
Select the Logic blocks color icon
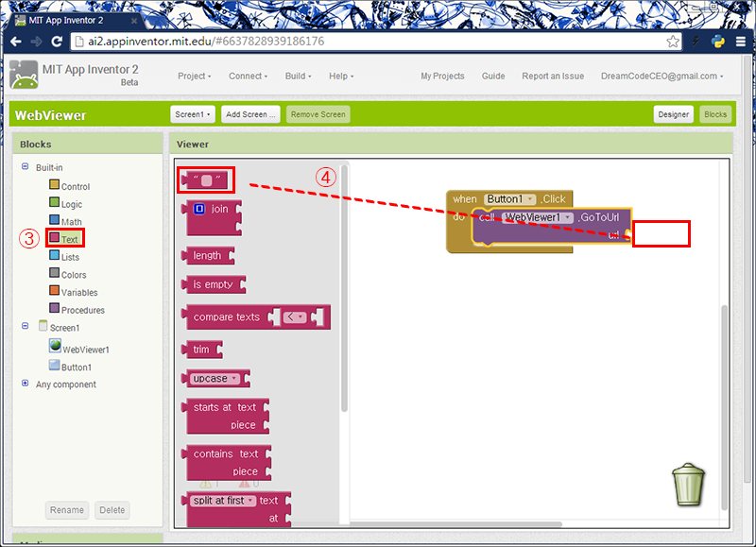pos(54,202)
